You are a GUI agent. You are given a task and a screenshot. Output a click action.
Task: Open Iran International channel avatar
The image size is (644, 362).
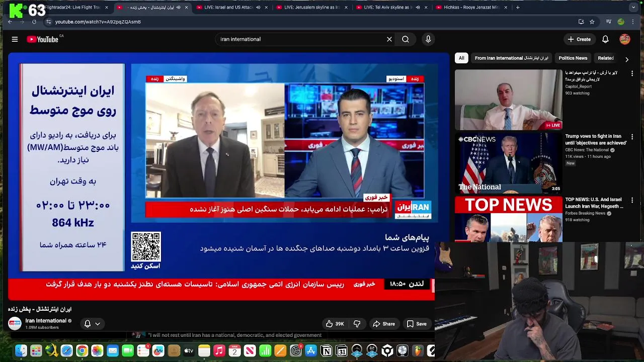[x=15, y=324]
